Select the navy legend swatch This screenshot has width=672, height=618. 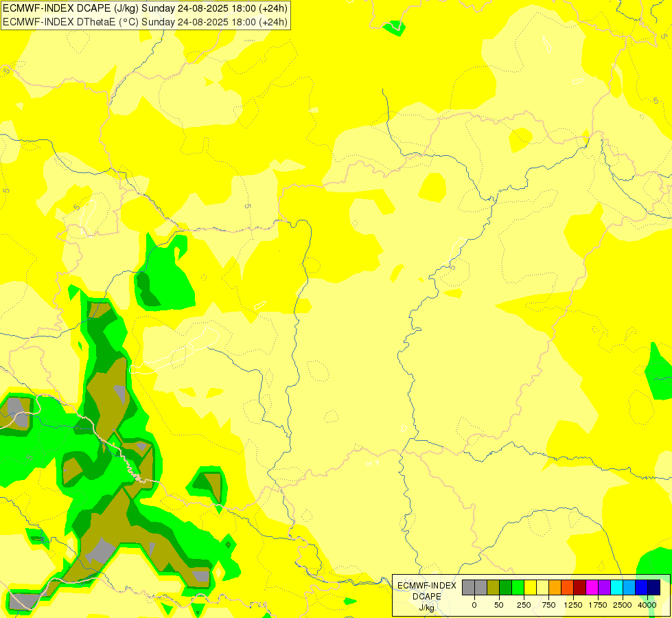[x=654, y=588]
